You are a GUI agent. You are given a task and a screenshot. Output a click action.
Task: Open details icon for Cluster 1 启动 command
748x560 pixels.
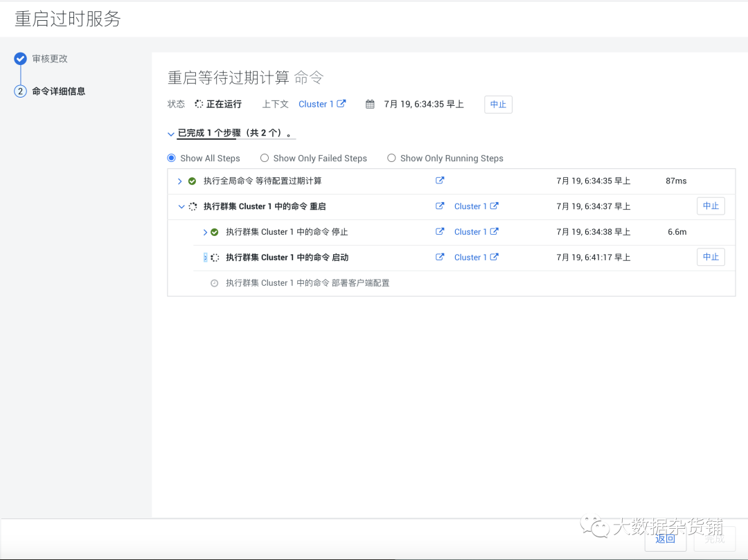(x=440, y=257)
